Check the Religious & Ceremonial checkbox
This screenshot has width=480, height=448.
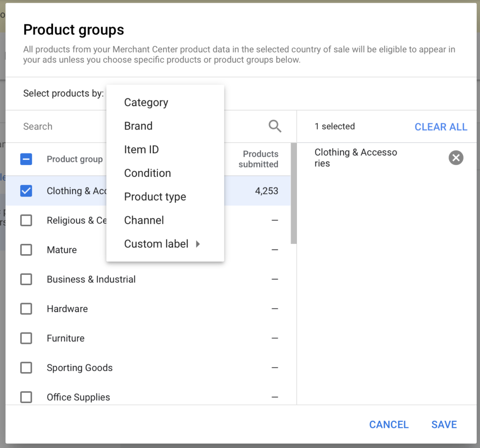click(26, 220)
